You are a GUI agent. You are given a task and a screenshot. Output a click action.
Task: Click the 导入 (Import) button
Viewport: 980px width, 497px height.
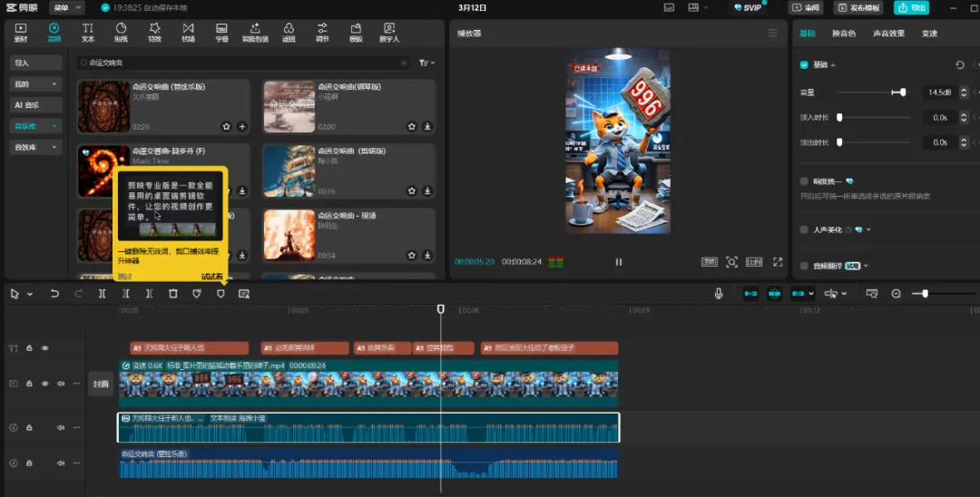[x=36, y=63]
